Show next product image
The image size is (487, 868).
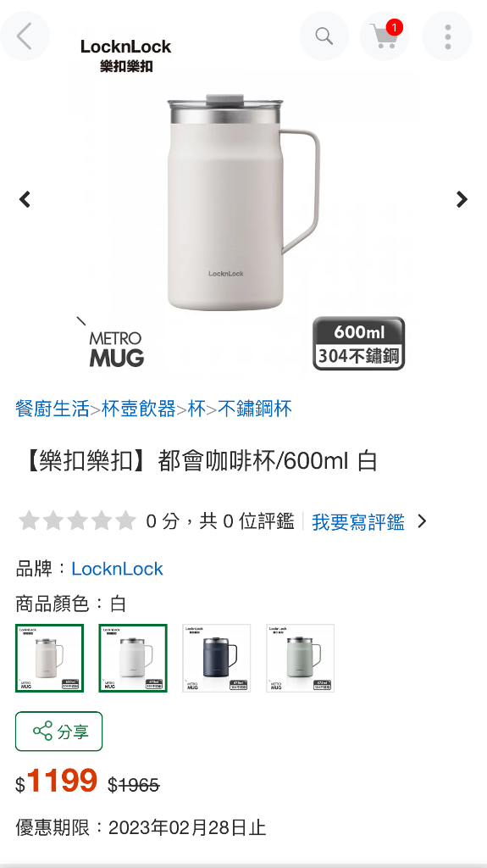click(x=462, y=199)
